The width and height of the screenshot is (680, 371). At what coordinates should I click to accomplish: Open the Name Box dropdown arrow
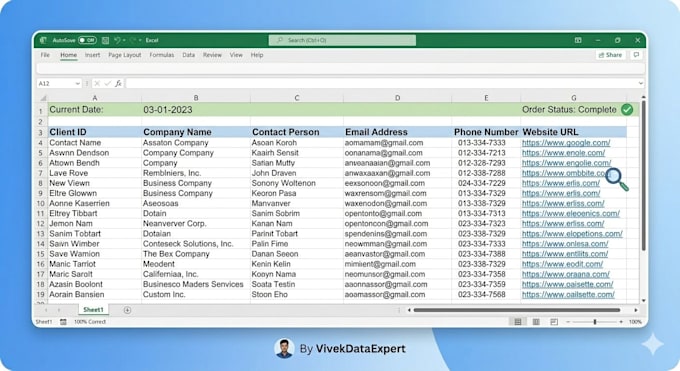click(77, 83)
